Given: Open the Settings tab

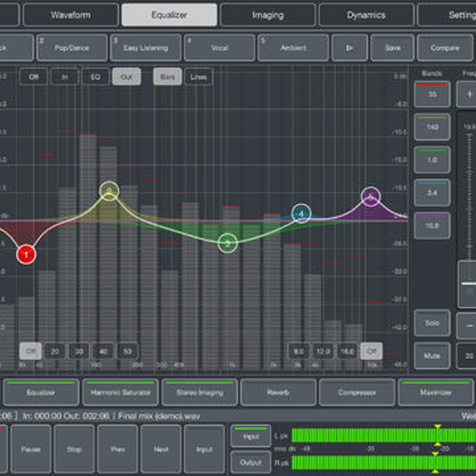Looking at the screenshot, I should (x=447, y=15).
